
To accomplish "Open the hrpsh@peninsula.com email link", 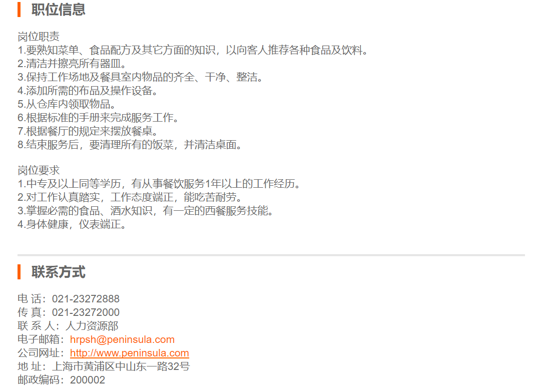I will point(122,339).
